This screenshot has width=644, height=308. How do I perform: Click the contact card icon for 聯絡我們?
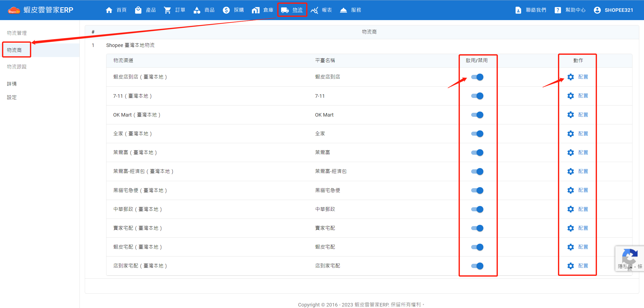(518, 10)
